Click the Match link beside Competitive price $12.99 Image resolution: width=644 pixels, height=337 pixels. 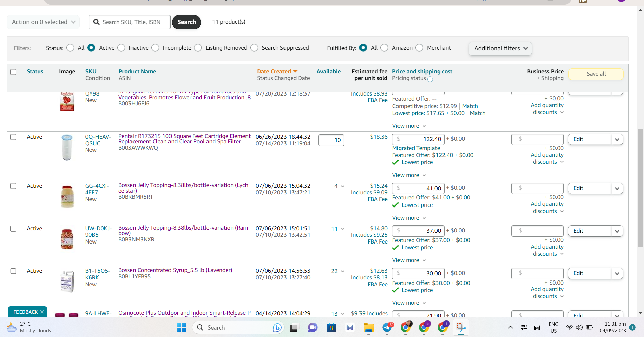470,106
